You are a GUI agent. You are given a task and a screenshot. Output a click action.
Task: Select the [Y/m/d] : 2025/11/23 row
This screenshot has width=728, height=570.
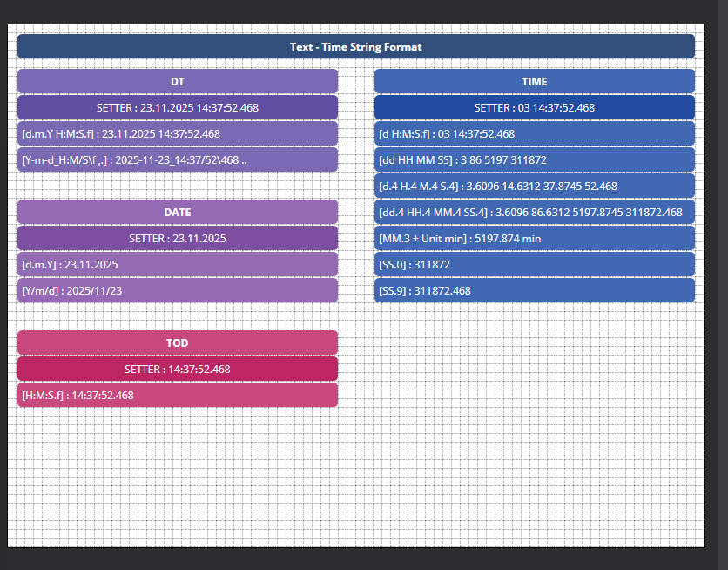tap(178, 290)
